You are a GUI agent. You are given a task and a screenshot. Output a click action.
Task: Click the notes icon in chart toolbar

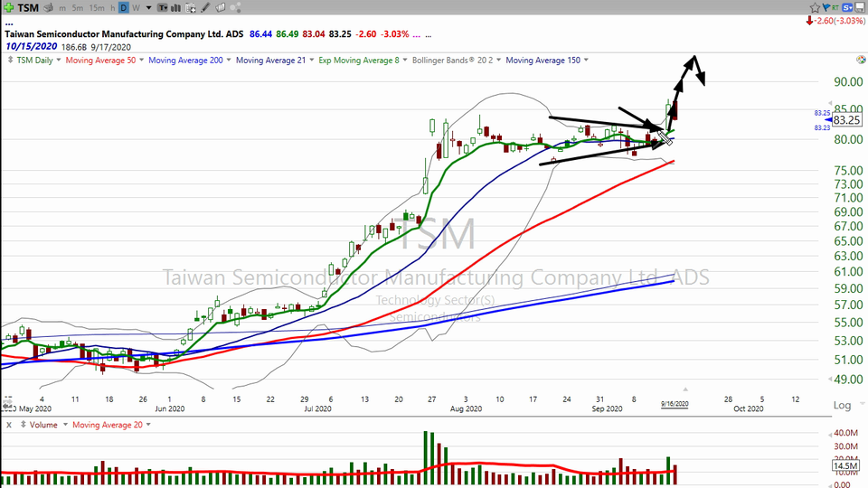tap(221, 8)
